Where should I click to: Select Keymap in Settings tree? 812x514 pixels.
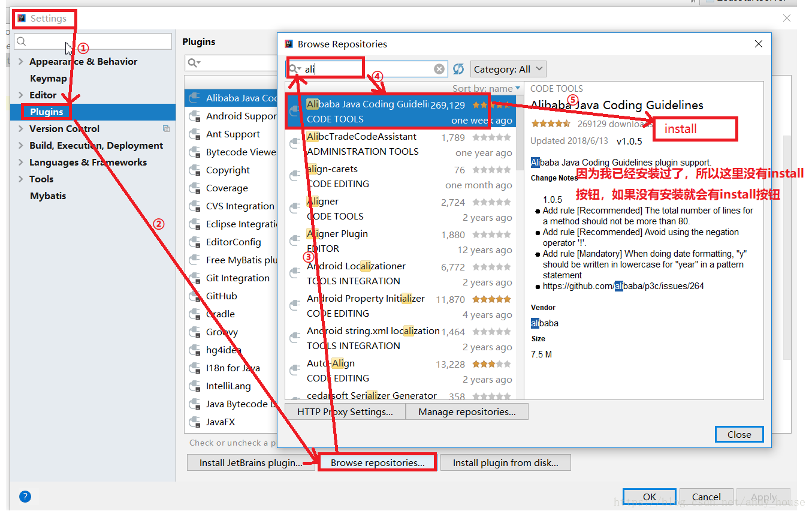49,79
